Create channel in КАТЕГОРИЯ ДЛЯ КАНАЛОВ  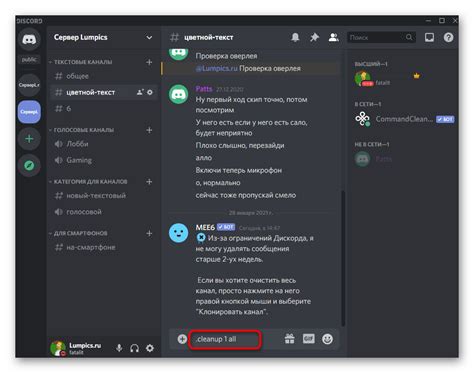click(149, 182)
